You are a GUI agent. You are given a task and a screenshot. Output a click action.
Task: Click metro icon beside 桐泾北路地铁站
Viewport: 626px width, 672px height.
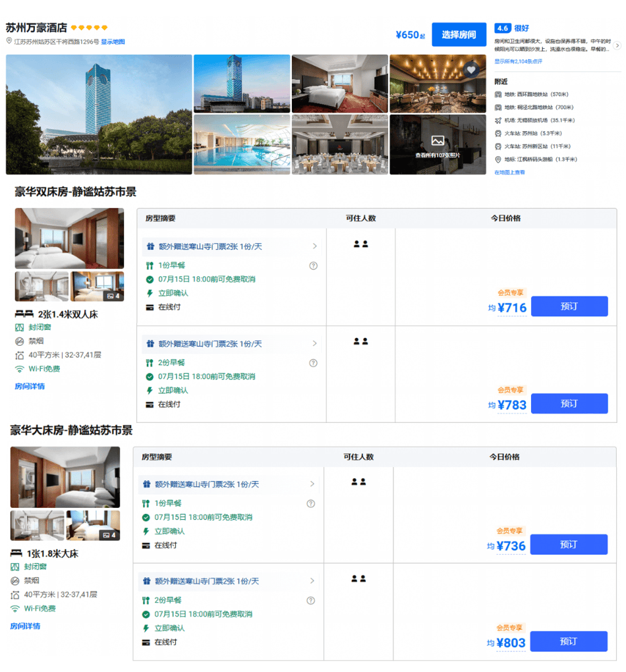click(x=498, y=107)
